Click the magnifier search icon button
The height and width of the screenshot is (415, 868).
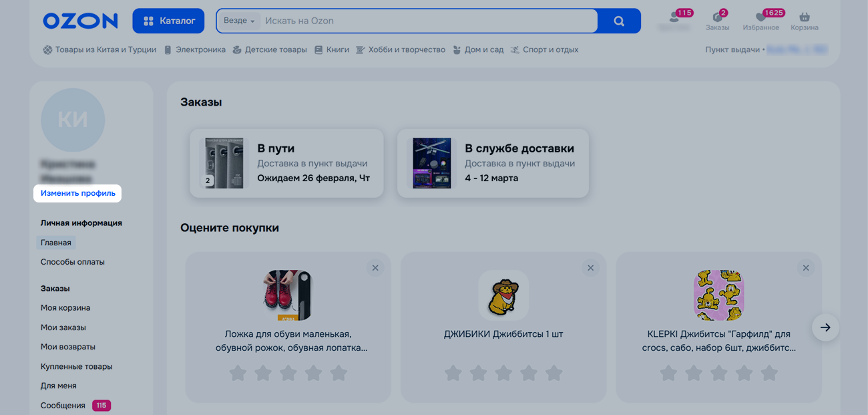pos(619,21)
